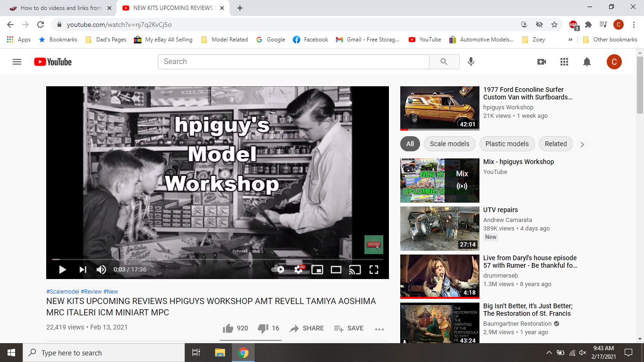644x362 pixels.
Task: Dislike the video with thumbs down
Action: click(x=269, y=328)
